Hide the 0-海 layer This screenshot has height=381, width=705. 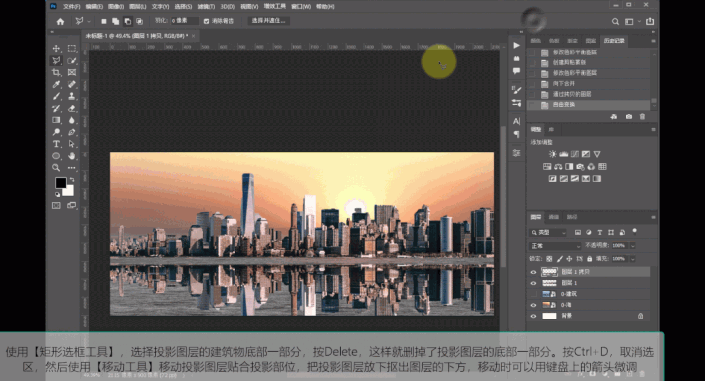[533, 305]
